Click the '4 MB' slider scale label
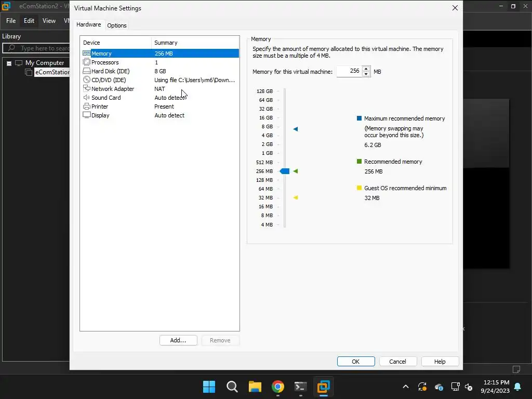Image resolution: width=532 pixels, height=399 pixels. click(x=267, y=224)
